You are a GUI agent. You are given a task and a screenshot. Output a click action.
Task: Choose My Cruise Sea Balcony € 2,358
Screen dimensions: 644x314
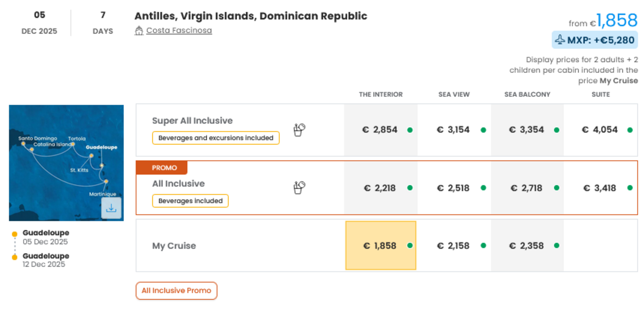[x=527, y=246]
